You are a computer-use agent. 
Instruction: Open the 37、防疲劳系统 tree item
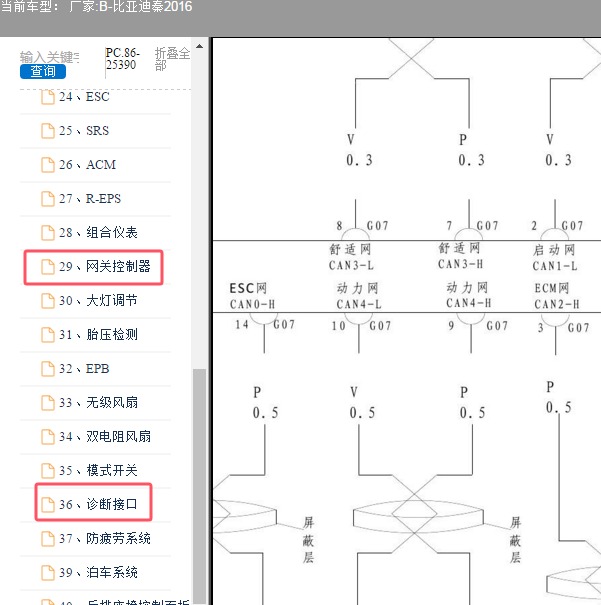[105, 539]
